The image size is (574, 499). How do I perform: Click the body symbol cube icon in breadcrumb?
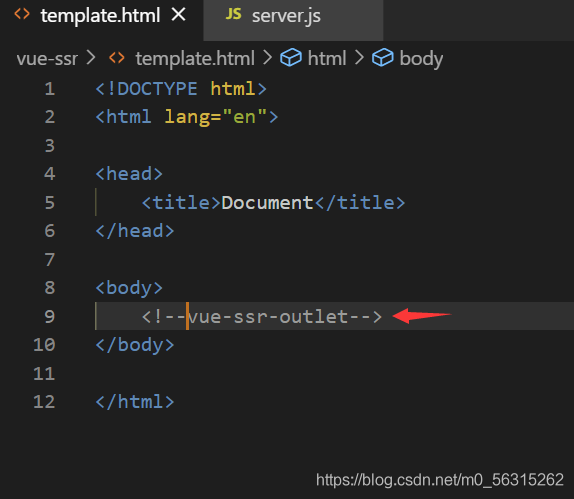(383, 58)
